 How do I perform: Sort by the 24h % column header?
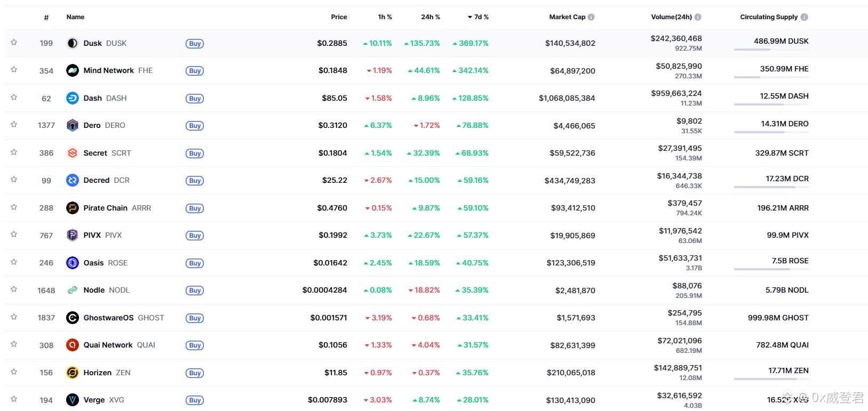[430, 17]
